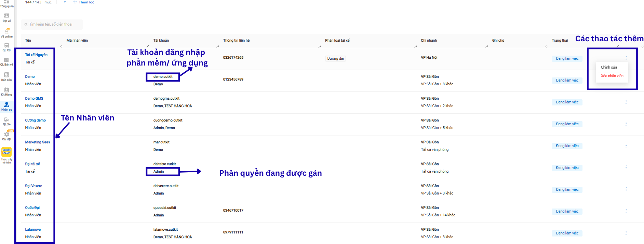Open more actions for Lalamove row
644x244 pixels.
[626, 233]
